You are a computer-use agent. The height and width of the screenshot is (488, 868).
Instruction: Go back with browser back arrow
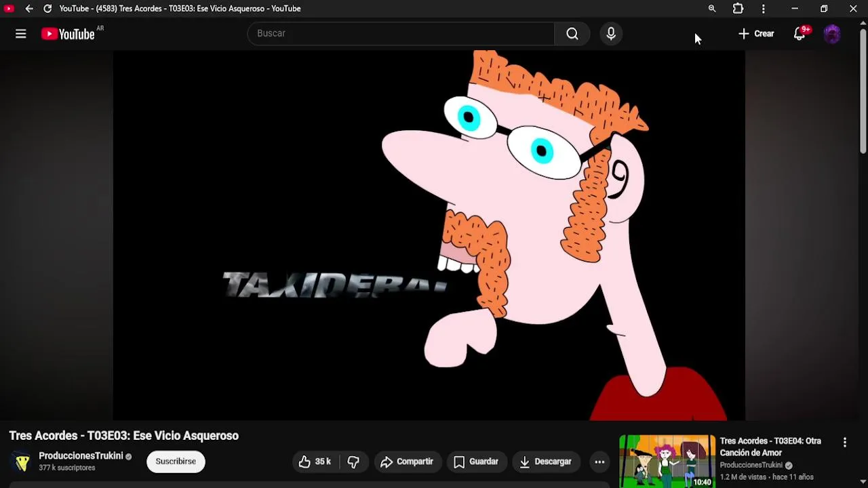pyautogui.click(x=29, y=9)
